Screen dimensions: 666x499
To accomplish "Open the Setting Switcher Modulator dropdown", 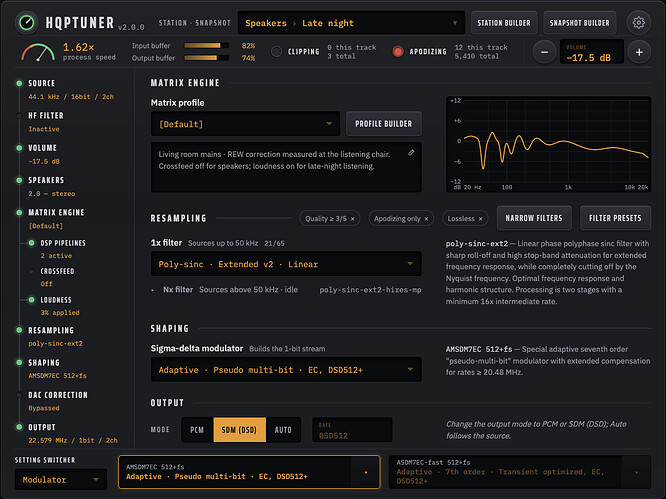I will point(61,479).
